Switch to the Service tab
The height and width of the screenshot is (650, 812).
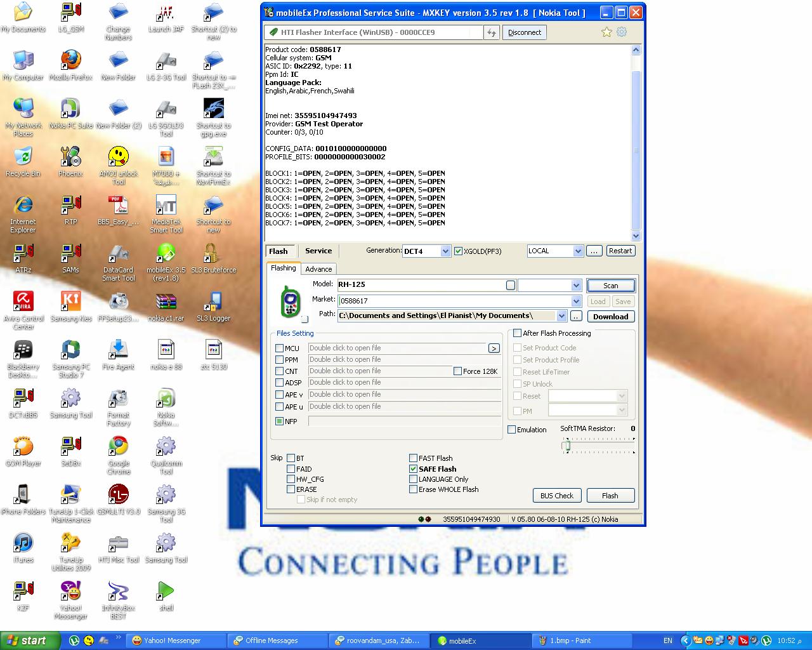(x=318, y=251)
